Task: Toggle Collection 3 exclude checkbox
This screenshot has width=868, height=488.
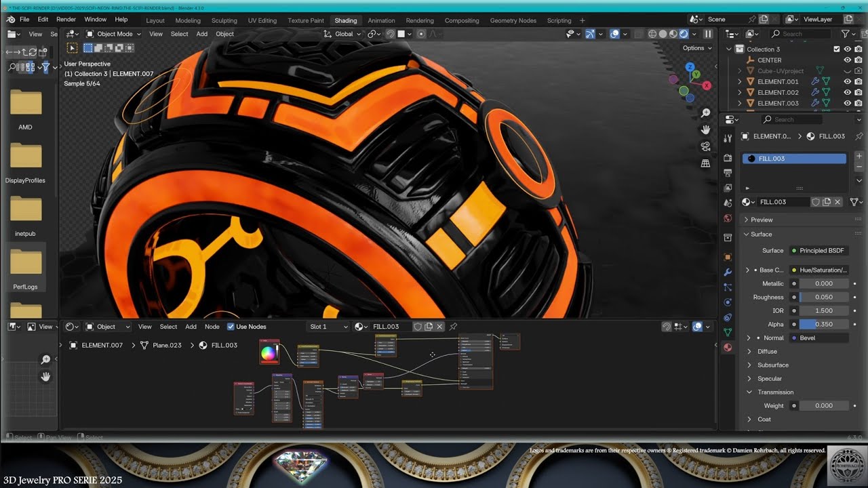Action: point(836,49)
